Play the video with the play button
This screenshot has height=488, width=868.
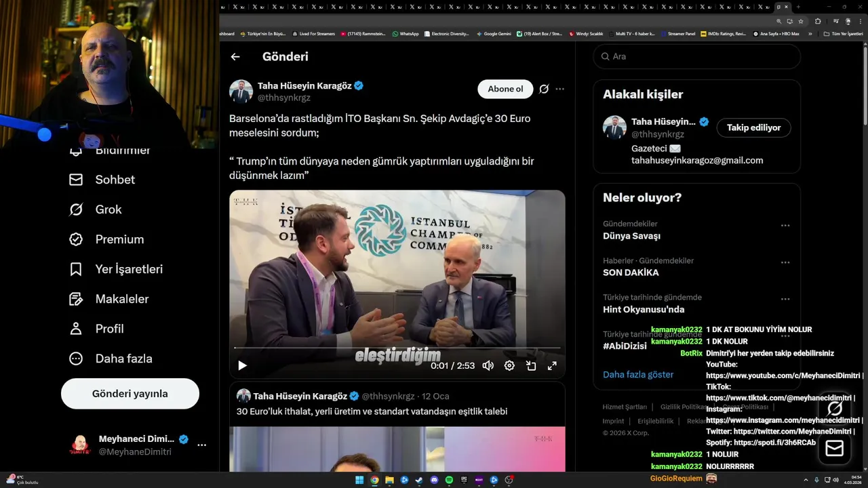(x=242, y=366)
